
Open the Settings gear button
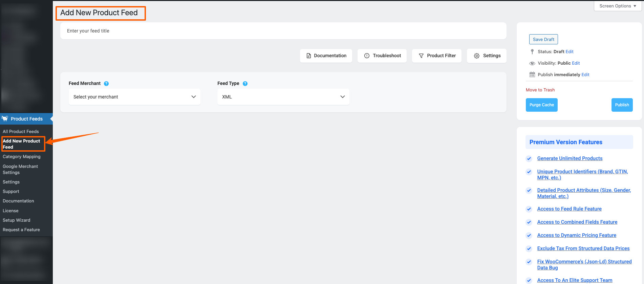tap(487, 56)
